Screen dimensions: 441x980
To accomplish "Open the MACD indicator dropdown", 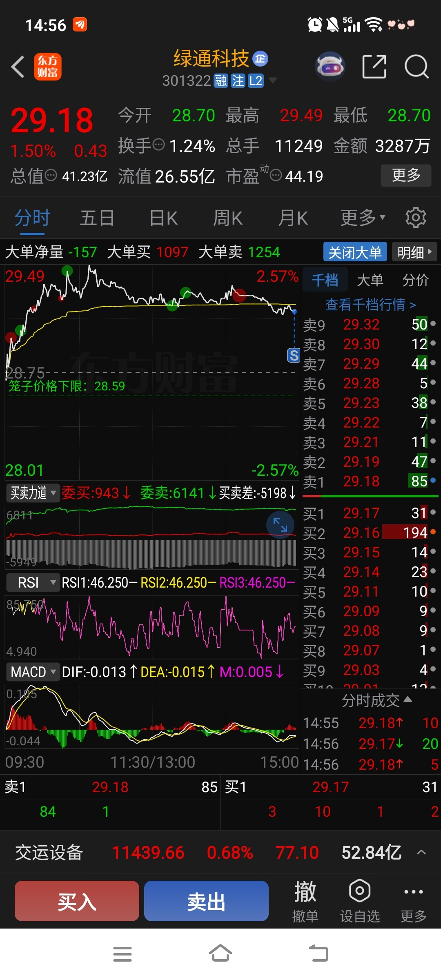I will (33, 672).
